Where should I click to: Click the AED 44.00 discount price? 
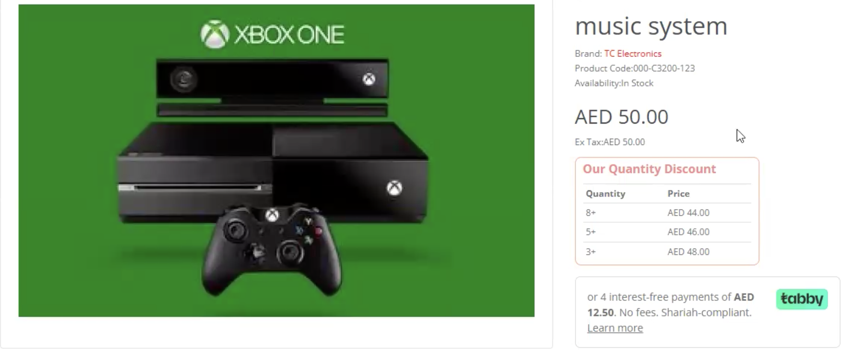click(688, 213)
